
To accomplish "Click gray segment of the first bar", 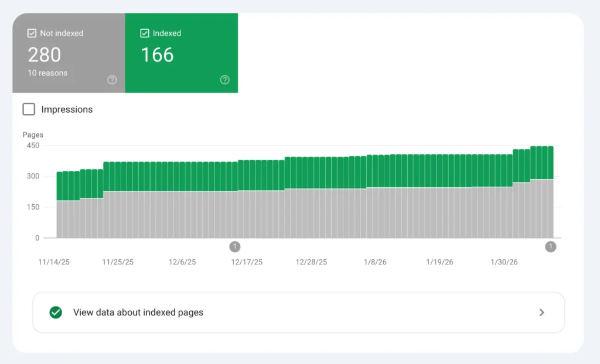I will [x=60, y=219].
